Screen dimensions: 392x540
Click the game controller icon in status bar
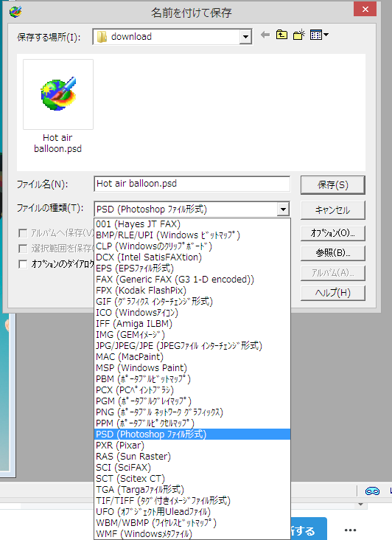pyautogui.click(x=372, y=491)
